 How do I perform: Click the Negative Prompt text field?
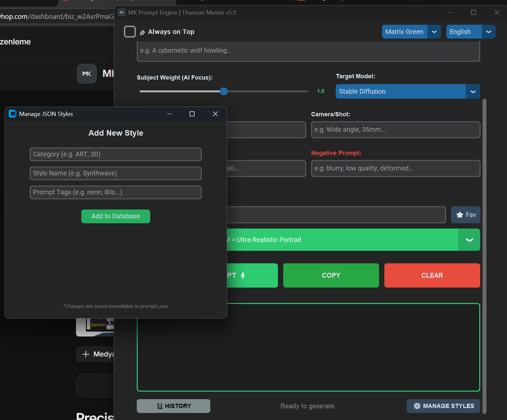396,168
